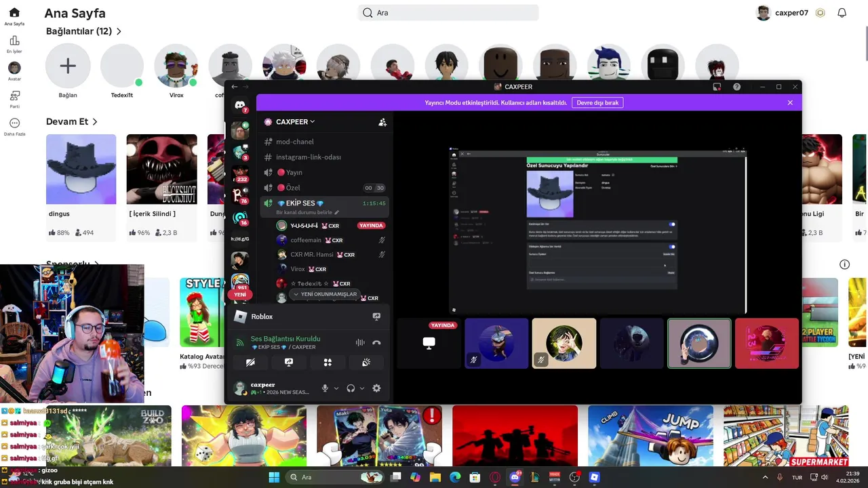This screenshot has height=488, width=868.
Task: Open Discord direct messages home icon
Action: coord(240,105)
